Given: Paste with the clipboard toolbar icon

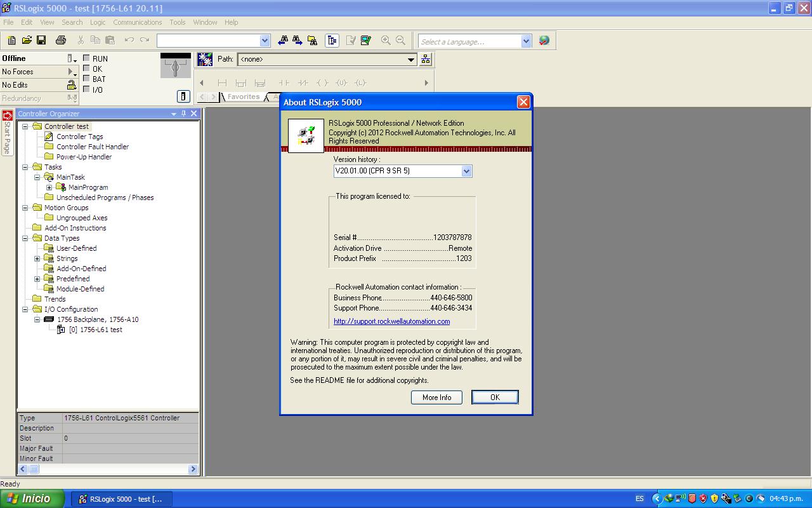Looking at the screenshot, I should [110, 40].
